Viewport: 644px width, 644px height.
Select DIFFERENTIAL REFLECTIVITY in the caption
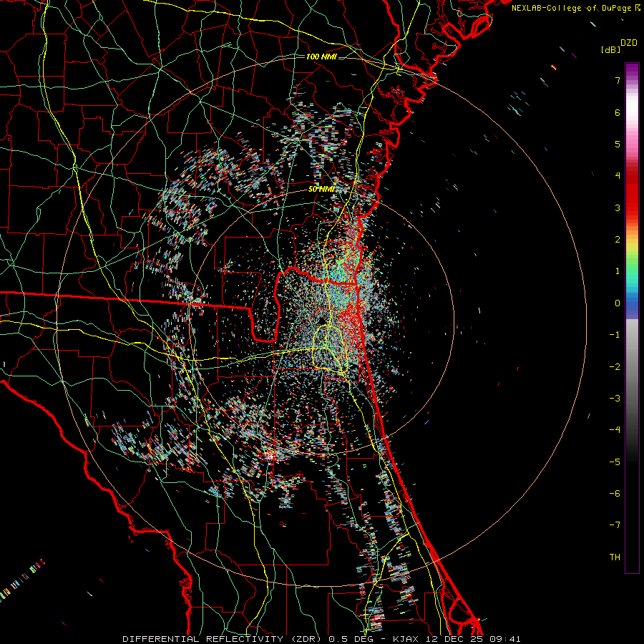click(203, 639)
